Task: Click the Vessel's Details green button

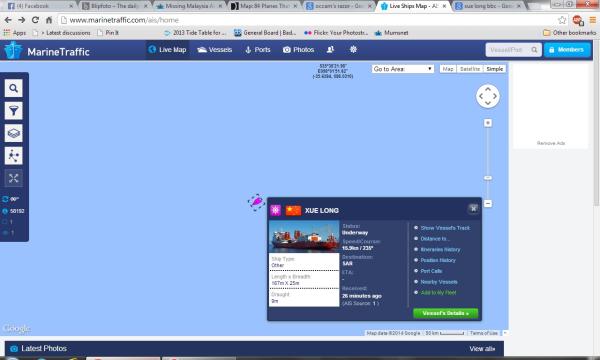Action: click(445, 313)
